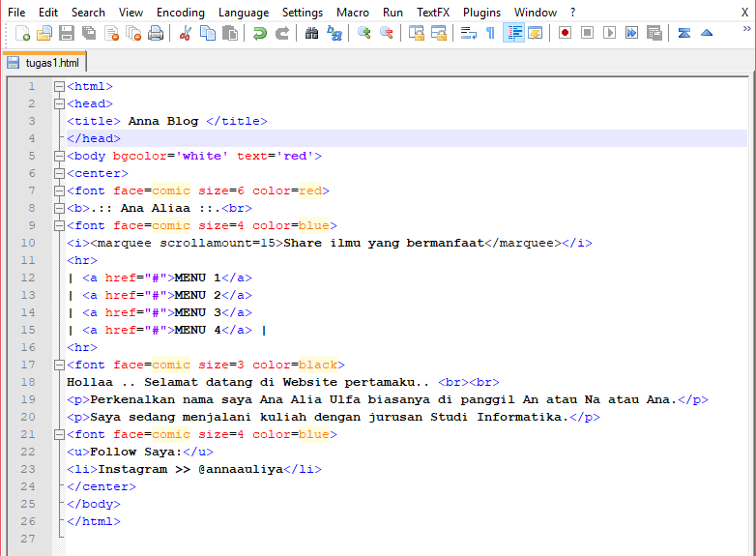Start macro recording with the red dot
Screen dimensions: 756x556
[x=566, y=33]
